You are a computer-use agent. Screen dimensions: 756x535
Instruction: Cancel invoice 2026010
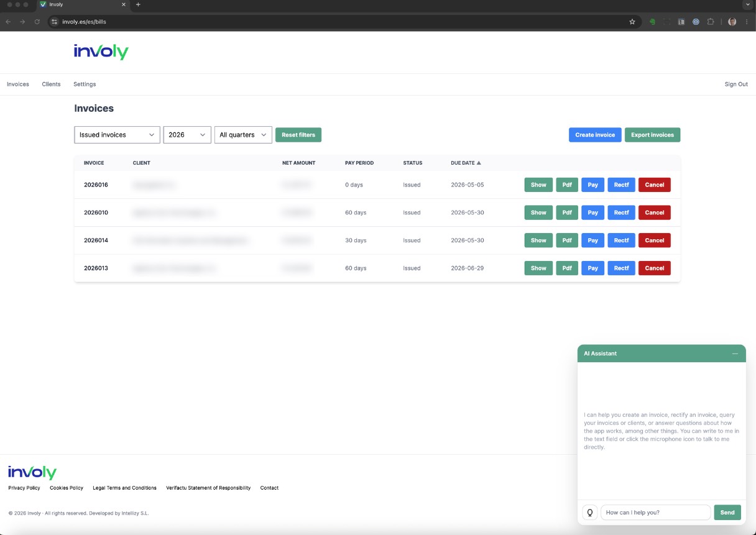[655, 213]
